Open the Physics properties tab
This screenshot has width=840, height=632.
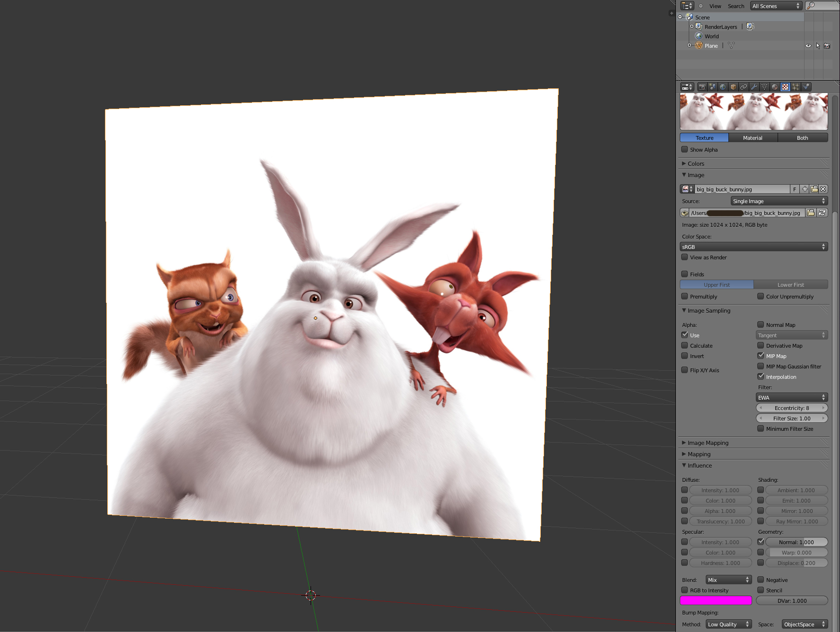click(x=806, y=87)
